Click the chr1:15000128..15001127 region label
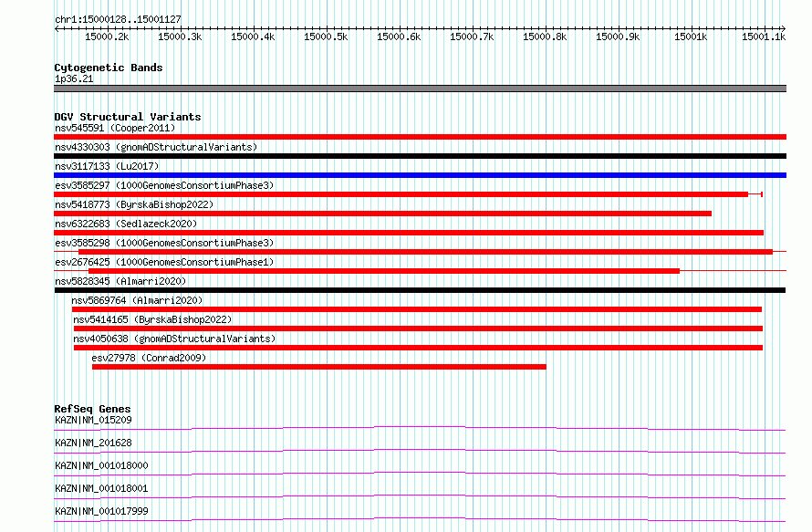This screenshot has height=532, width=812. (x=118, y=20)
